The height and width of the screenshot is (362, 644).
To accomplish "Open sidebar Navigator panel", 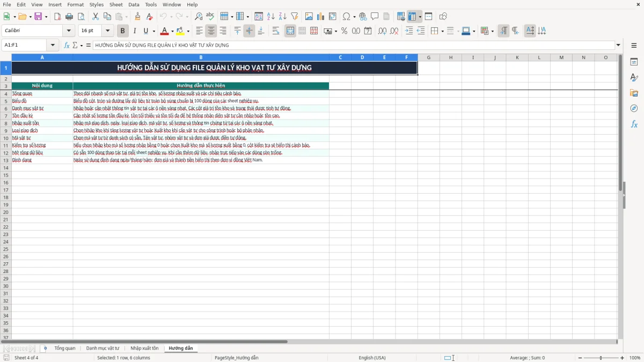I will (634, 108).
